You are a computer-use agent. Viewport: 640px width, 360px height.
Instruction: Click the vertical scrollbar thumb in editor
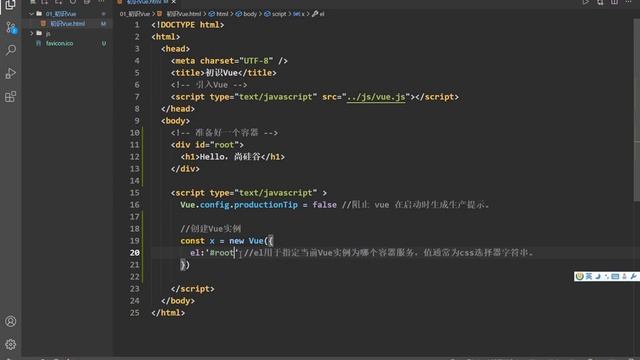(637, 110)
